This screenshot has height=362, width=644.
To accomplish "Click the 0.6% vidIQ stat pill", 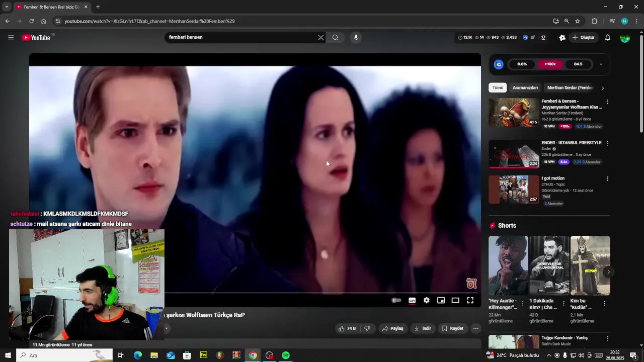I will 522,64.
